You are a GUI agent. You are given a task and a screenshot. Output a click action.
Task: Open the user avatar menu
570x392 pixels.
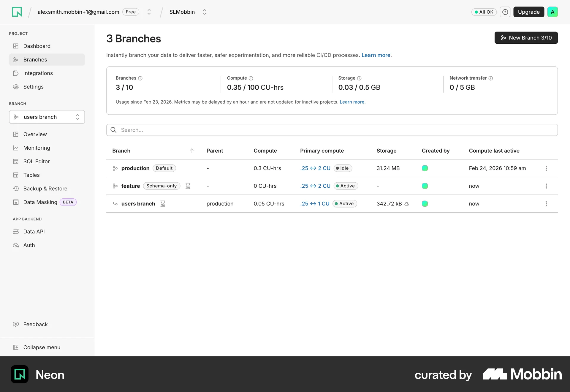pyautogui.click(x=552, y=12)
